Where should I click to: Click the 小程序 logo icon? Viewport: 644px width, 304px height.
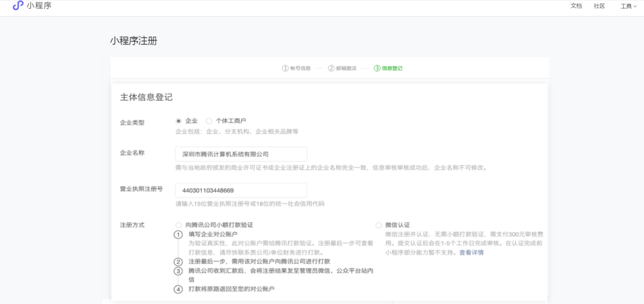click(18, 6)
